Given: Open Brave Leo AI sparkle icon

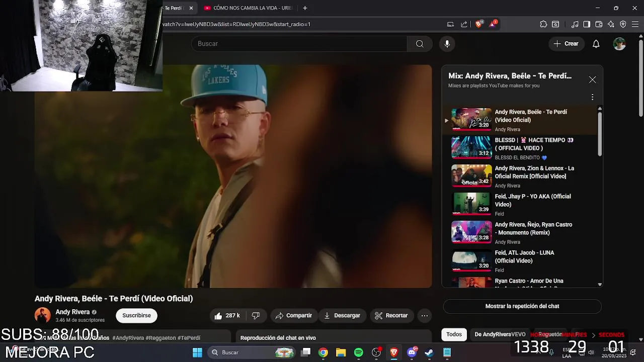Looking at the screenshot, I should pos(611,24).
